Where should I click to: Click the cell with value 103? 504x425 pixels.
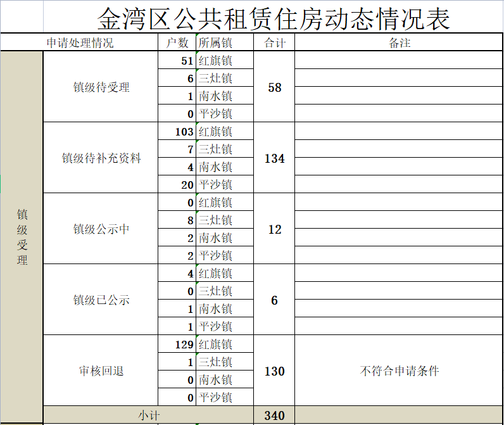click(177, 132)
